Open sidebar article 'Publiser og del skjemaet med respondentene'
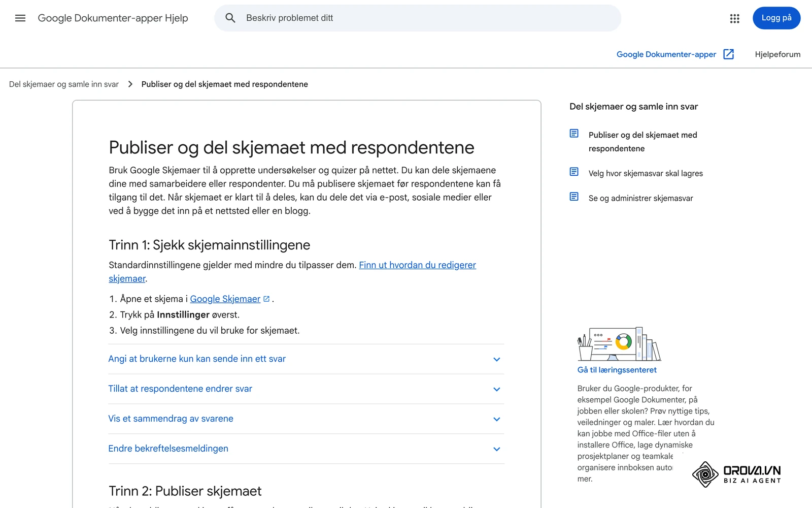This screenshot has height=508, width=812. 643,142
